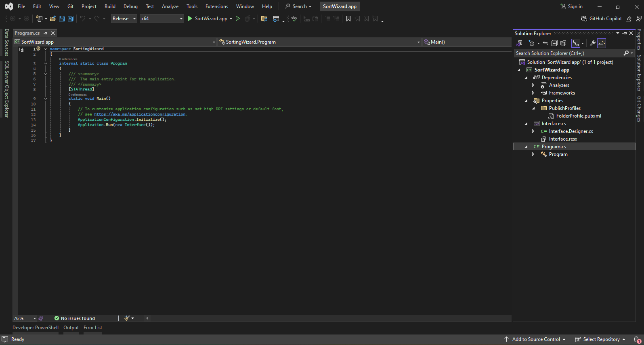This screenshot has width=644, height=345.
Task: Click Select Repository in status bar
Action: (600, 339)
